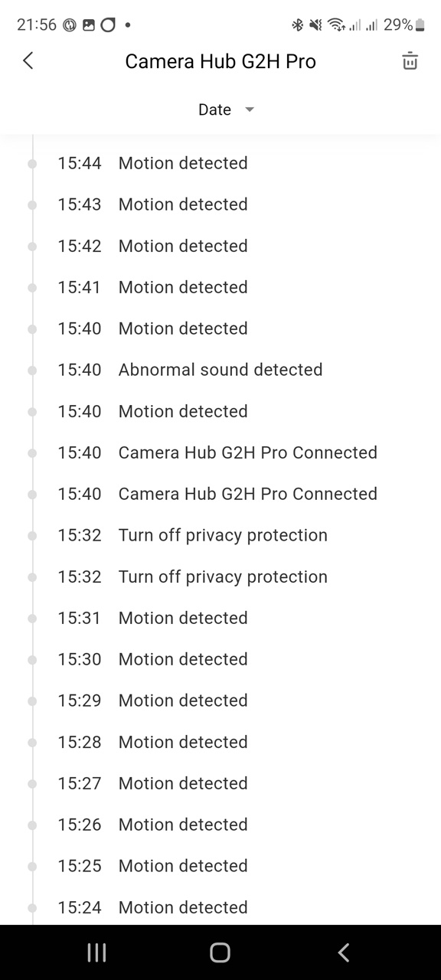Tap the battery indicator in status bar

click(420, 25)
